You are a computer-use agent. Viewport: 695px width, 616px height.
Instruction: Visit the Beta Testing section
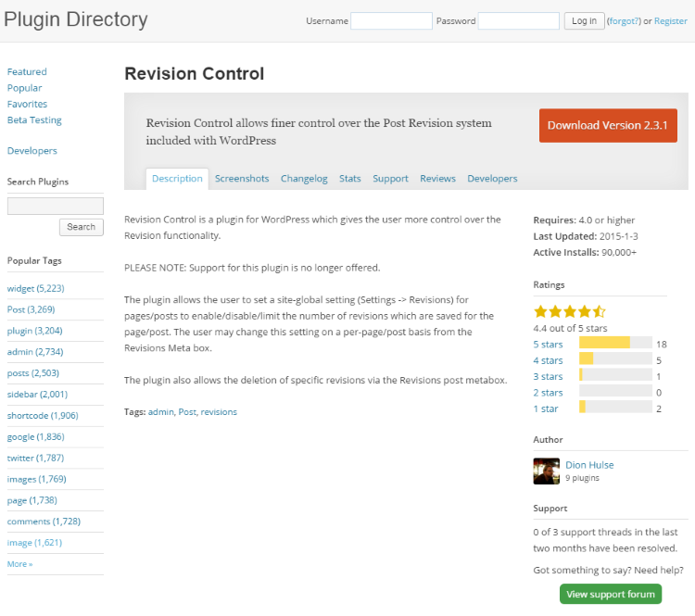[x=34, y=120]
